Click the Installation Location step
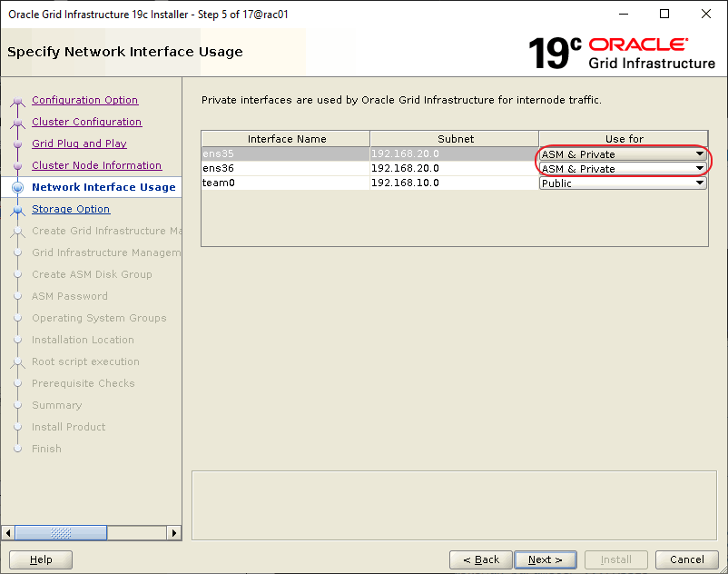The image size is (728, 574). (83, 340)
